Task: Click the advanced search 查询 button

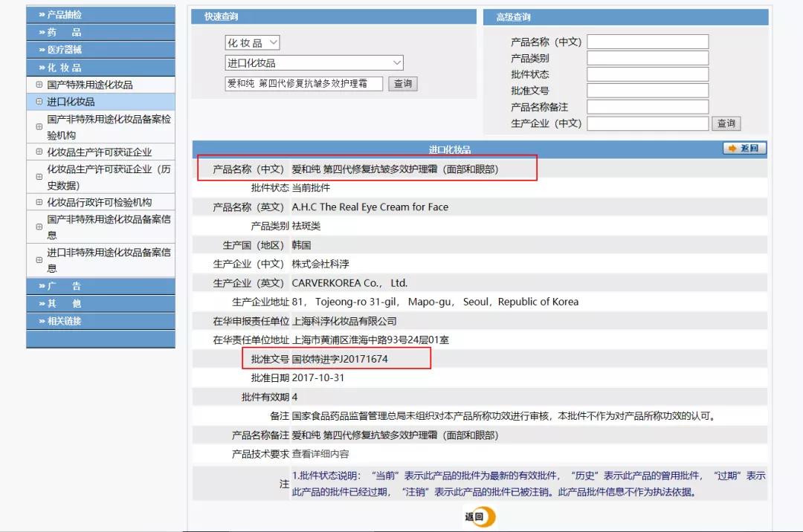Action: [x=726, y=123]
